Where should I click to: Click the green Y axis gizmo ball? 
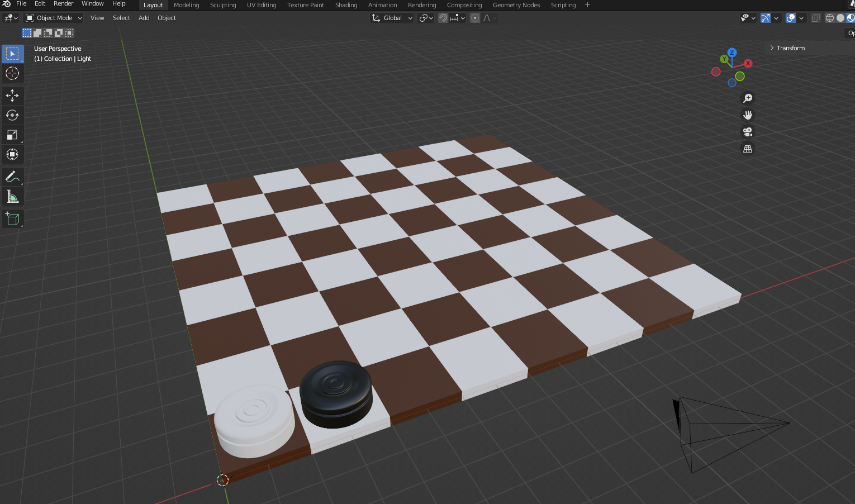click(724, 59)
